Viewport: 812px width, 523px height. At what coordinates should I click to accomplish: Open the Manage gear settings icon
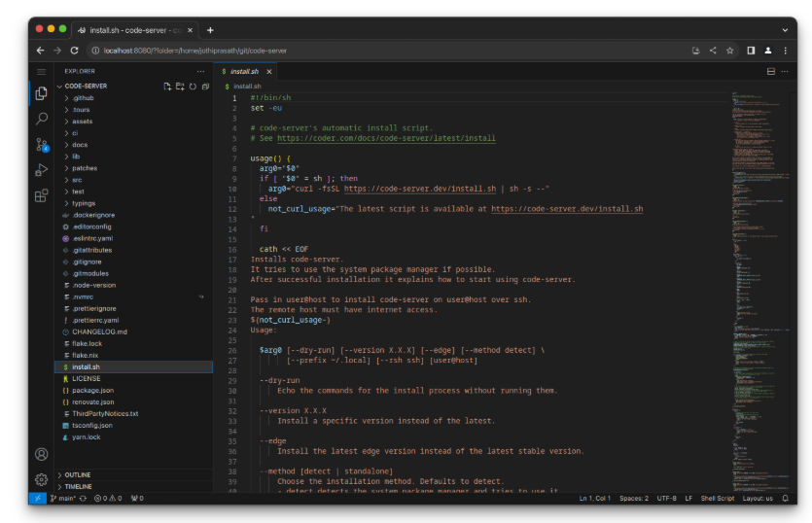(41, 478)
